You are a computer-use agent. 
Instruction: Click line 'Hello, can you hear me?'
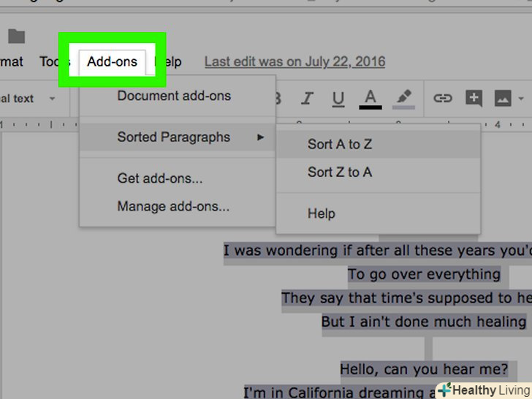click(x=424, y=369)
